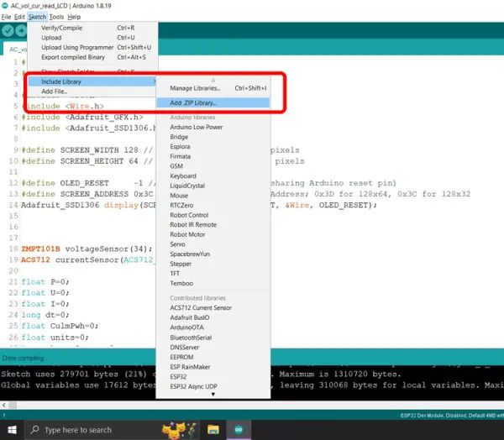This screenshot has height=440, width=504.
Task: Include the Servo library
Action: coord(213,244)
